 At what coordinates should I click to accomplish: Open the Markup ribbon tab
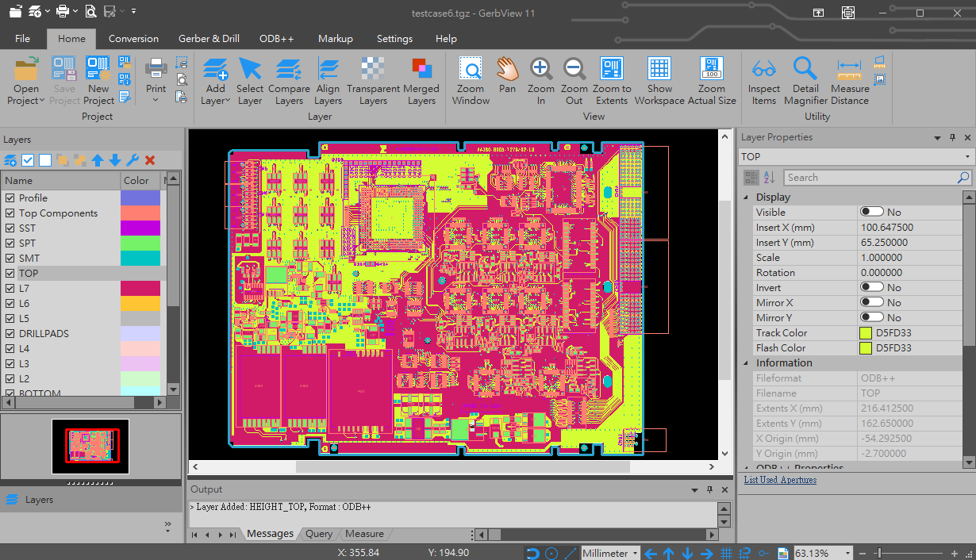pyautogui.click(x=335, y=38)
